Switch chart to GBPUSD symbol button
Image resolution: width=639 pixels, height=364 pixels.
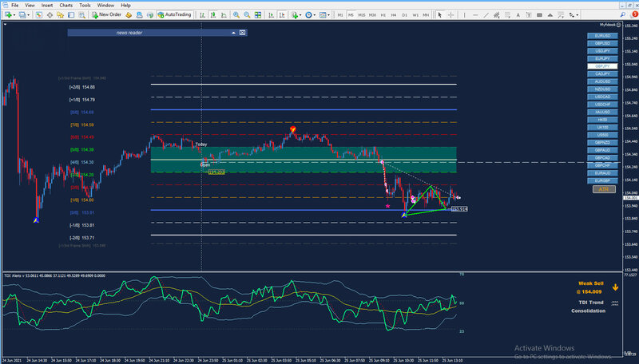[602, 43]
